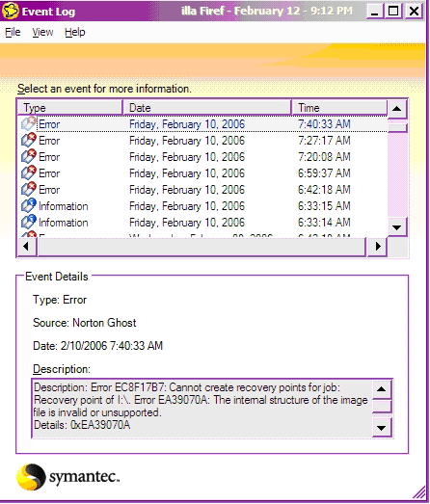
Task: Sort events by the Type column header
Action: pos(70,108)
